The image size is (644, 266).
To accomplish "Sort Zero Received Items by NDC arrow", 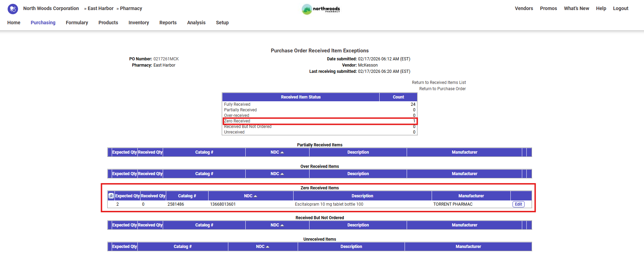I will tap(255, 196).
